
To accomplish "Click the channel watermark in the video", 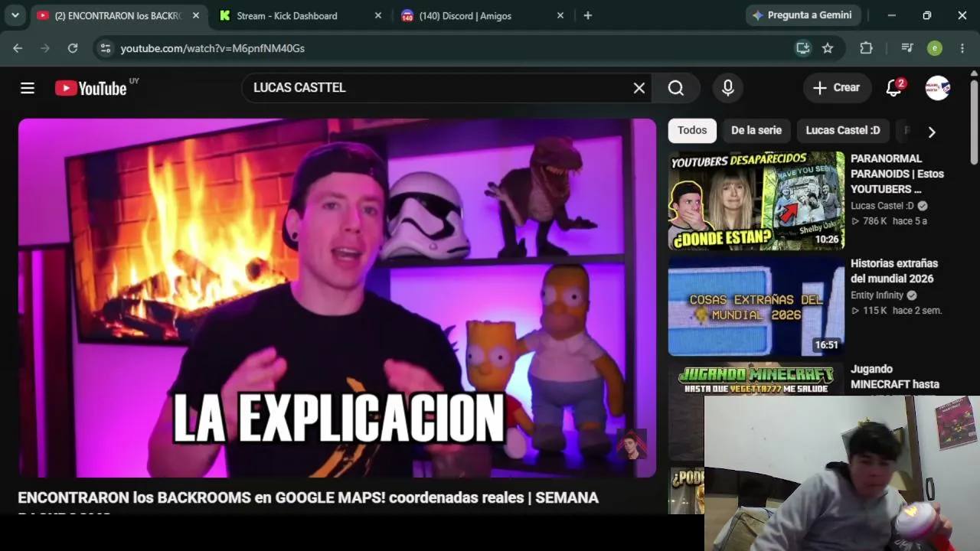I will (x=632, y=445).
